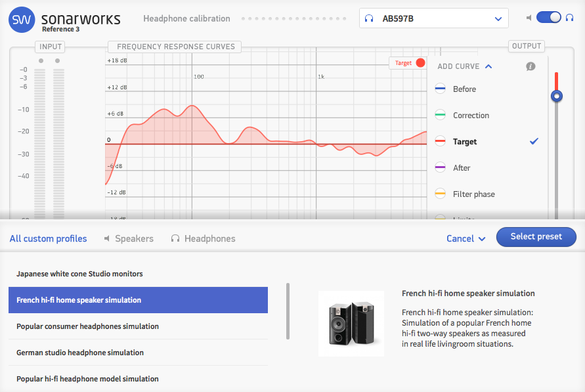Select the Headphones icon in the preset bar

pyautogui.click(x=174, y=238)
